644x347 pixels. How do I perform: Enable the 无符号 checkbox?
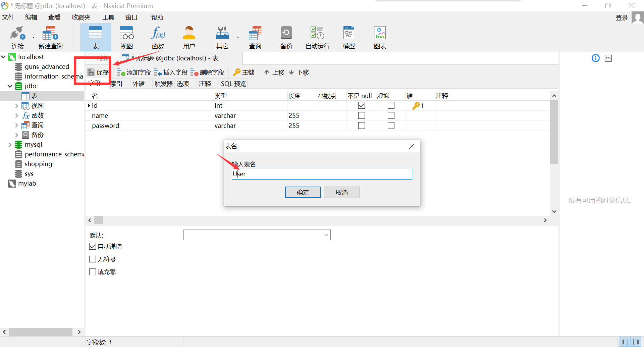(x=93, y=259)
